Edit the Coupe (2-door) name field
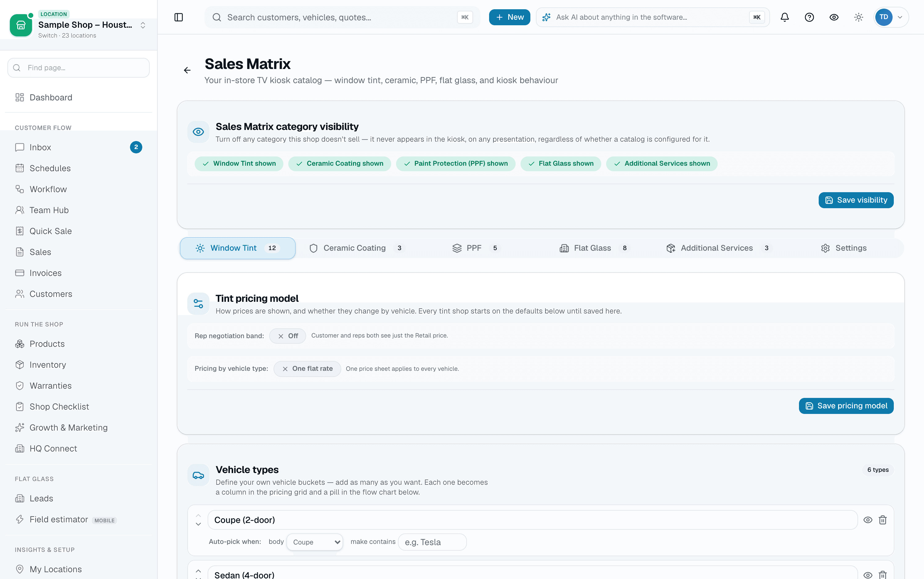Viewport: 924px width, 579px height. pos(532,520)
